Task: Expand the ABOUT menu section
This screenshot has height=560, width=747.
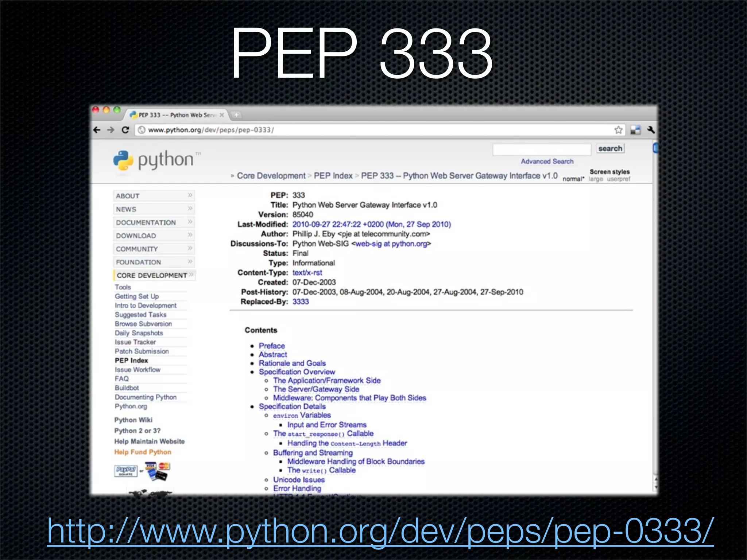Action: 154,196
